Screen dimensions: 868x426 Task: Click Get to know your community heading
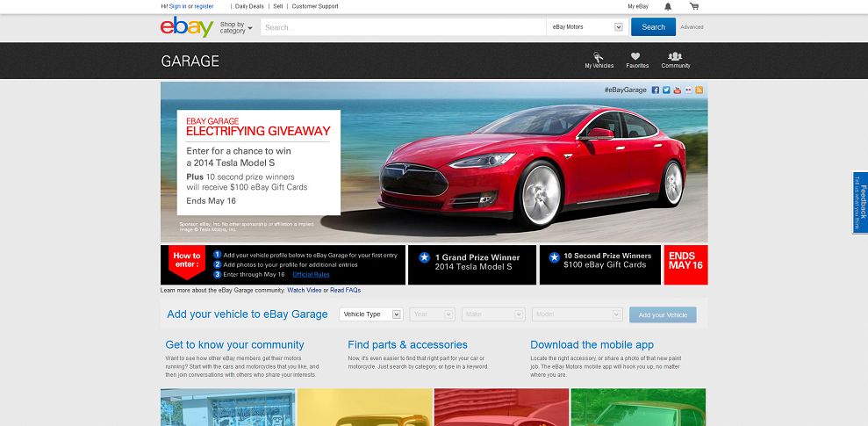234,344
